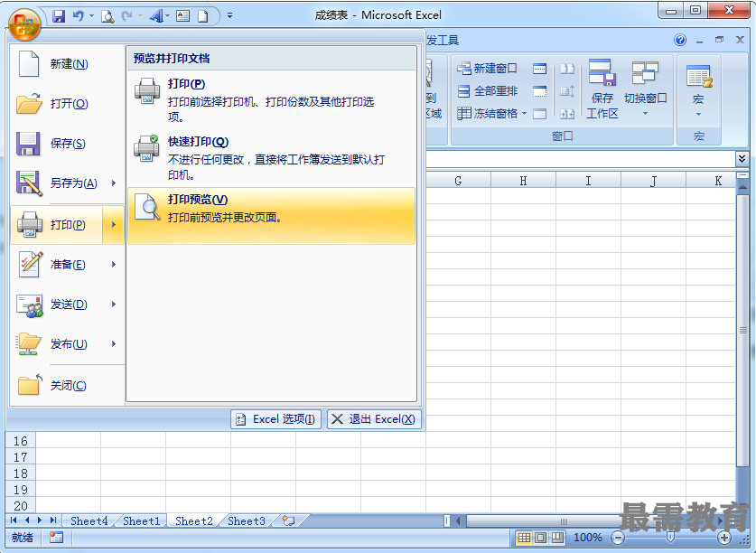
Task: Save via quick access toolbar disk icon
Action: (59, 16)
